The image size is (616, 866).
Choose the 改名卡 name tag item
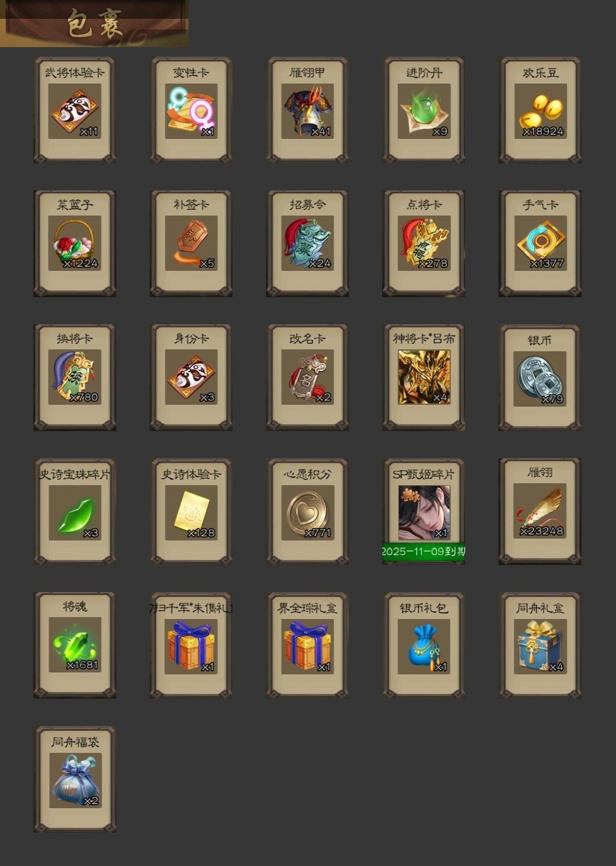[x=307, y=378]
